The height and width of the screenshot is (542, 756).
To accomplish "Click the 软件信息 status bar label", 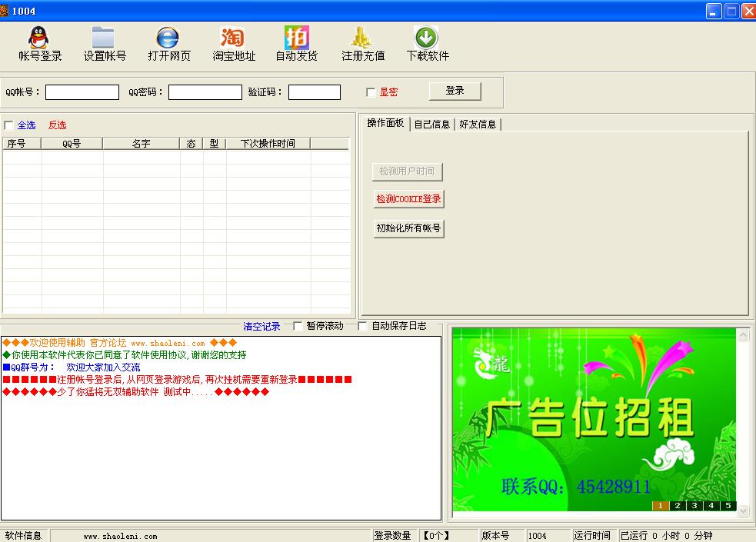I will point(23,535).
